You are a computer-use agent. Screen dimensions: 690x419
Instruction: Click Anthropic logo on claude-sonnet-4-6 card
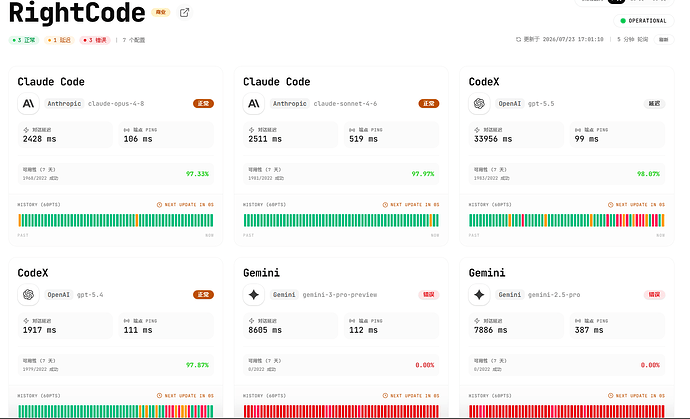point(254,103)
